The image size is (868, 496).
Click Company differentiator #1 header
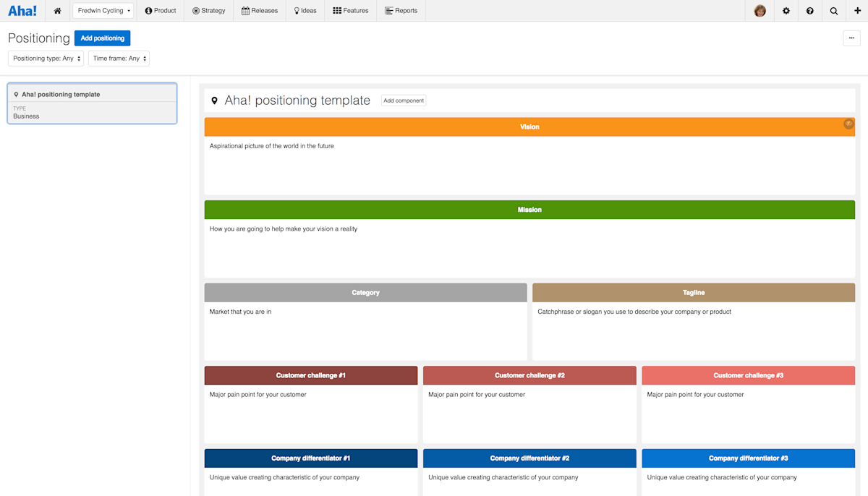click(x=311, y=458)
